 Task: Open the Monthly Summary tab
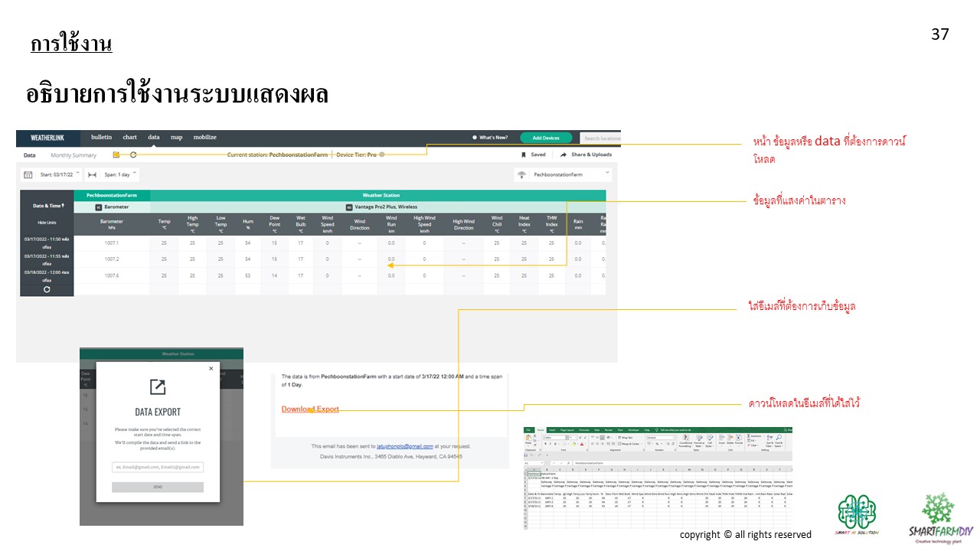pyautogui.click(x=73, y=155)
